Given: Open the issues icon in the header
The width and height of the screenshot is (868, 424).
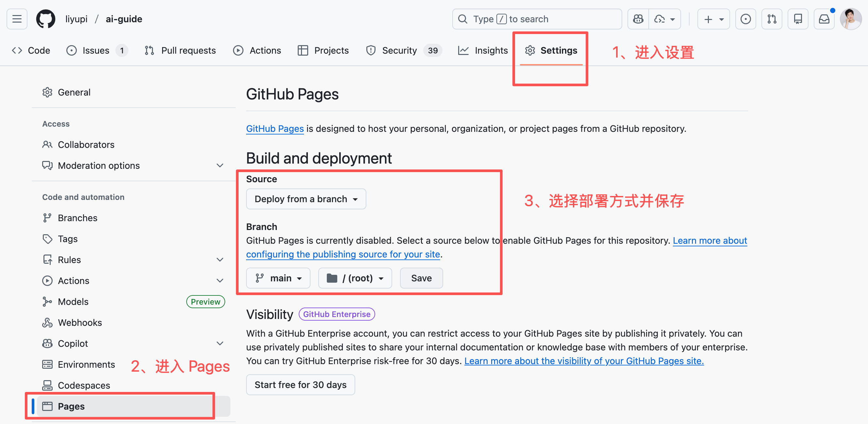Looking at the screenshot, I should point(745,19).
